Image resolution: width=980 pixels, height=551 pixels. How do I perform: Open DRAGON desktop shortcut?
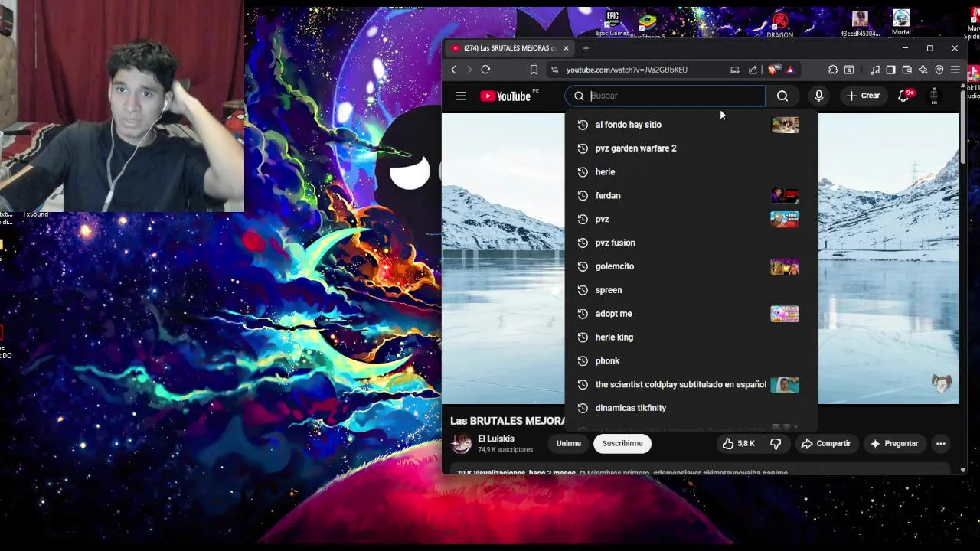[779, 24]
